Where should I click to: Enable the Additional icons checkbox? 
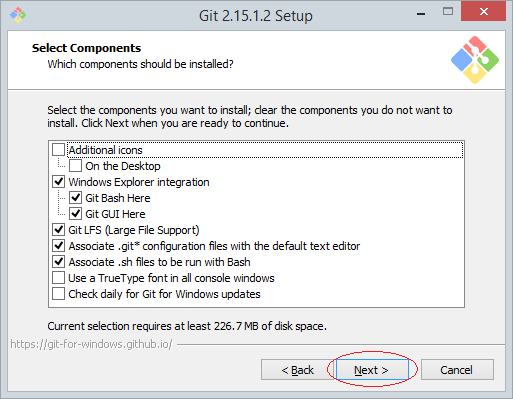(x=58, y=150)
